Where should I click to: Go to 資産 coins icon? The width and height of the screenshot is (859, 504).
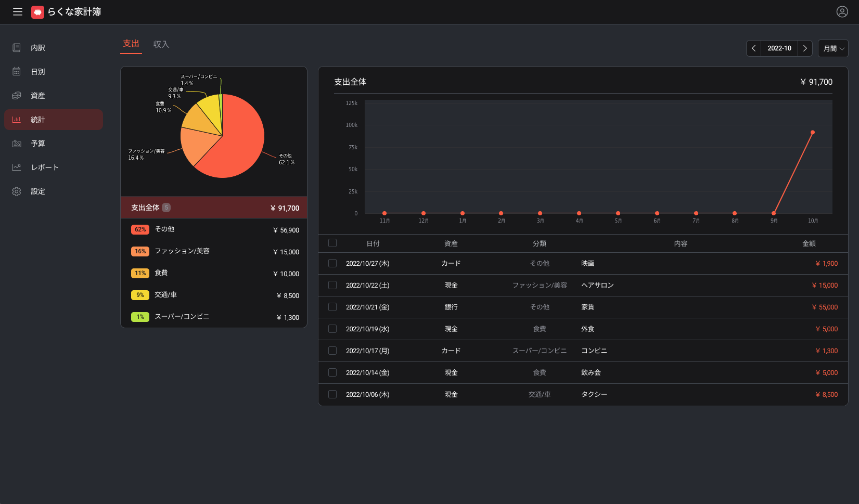point(17,96)
